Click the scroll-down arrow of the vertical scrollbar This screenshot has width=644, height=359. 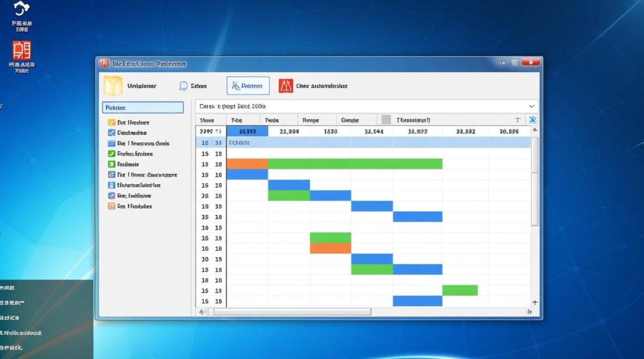(x=535, y=303)
